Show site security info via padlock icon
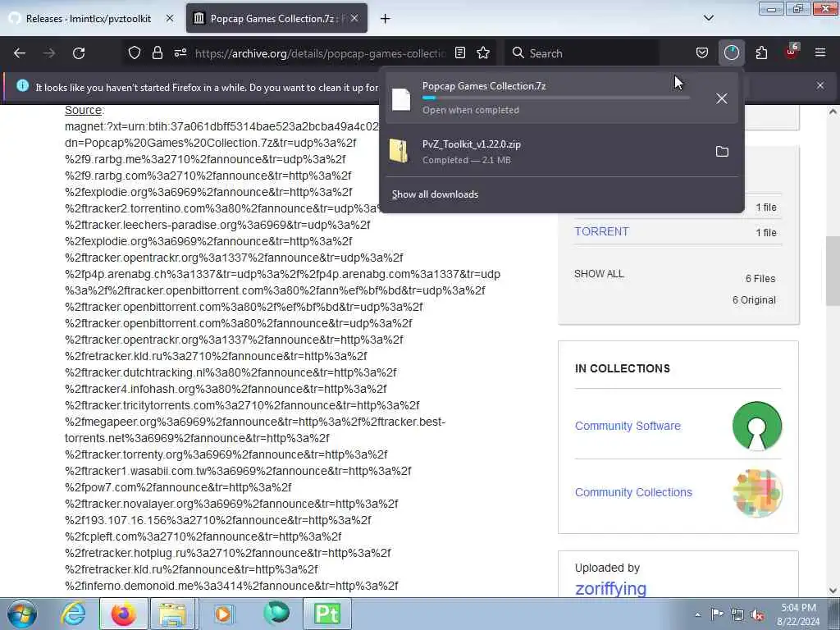Image resolution: width=840 pixels, height=630 pixels. 157,52
